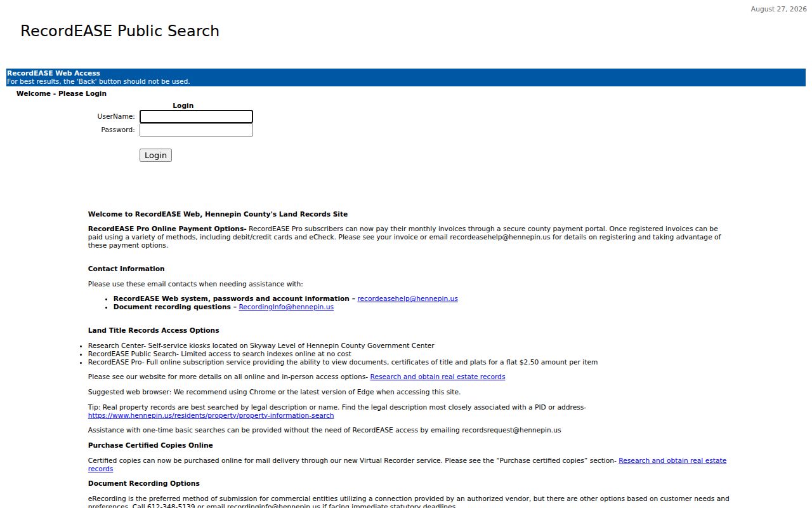812x508 pixels.
Task: Click the Login button
Action: coord(155,156)
